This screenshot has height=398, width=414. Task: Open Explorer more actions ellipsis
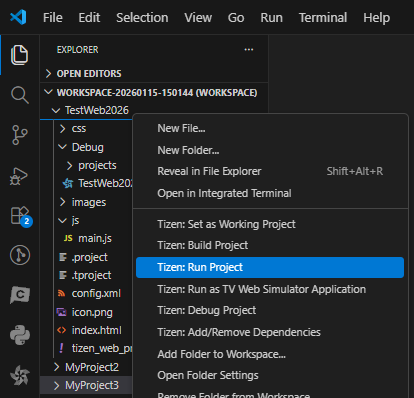pos(249,50)
